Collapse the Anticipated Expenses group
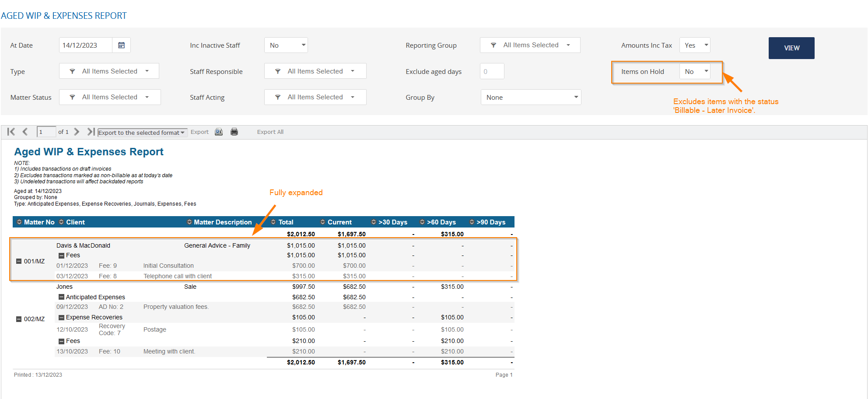Image resolution: width=868 pixels, height=399 pixels. pos(61,297)
